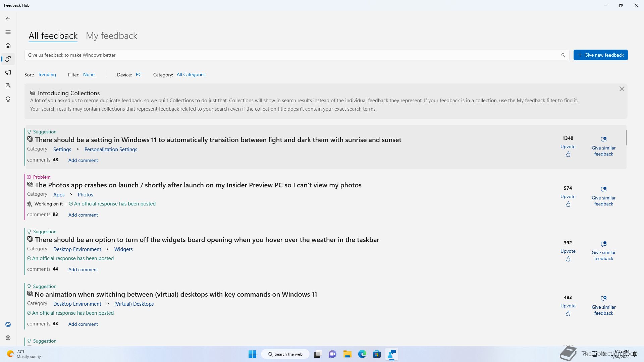
Task: Switch to the All feedback tab
Action: tap(53, 36)
